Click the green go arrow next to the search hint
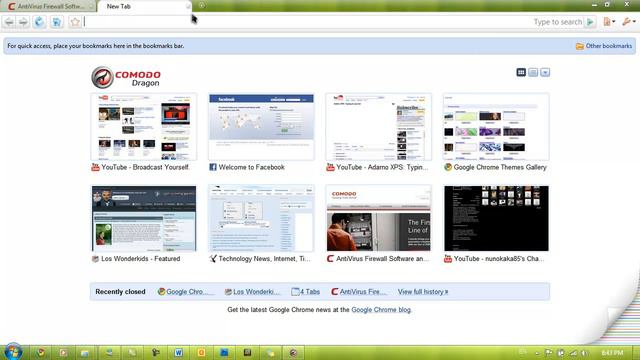640x360 pixels. click(x=590, y=22)
